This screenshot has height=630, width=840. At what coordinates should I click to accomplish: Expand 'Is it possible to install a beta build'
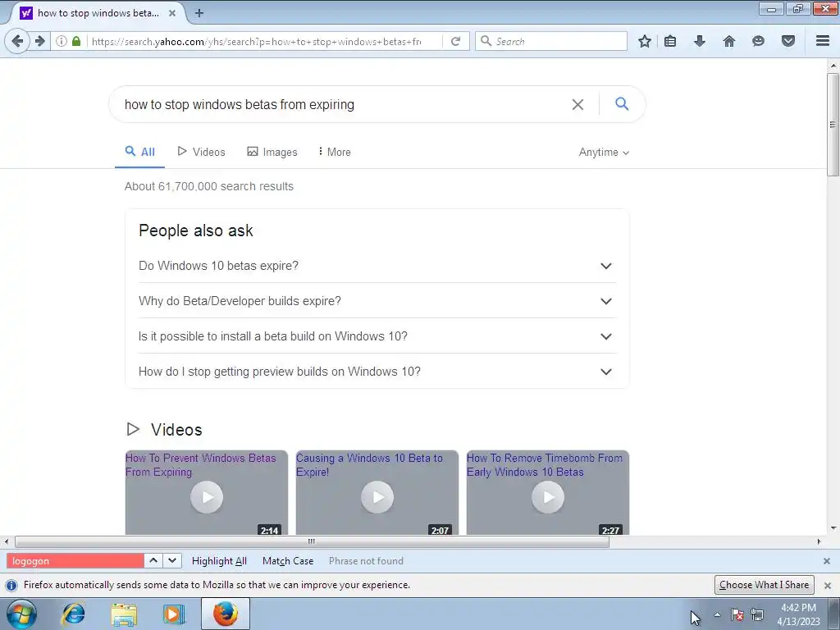tap(377, 336)
